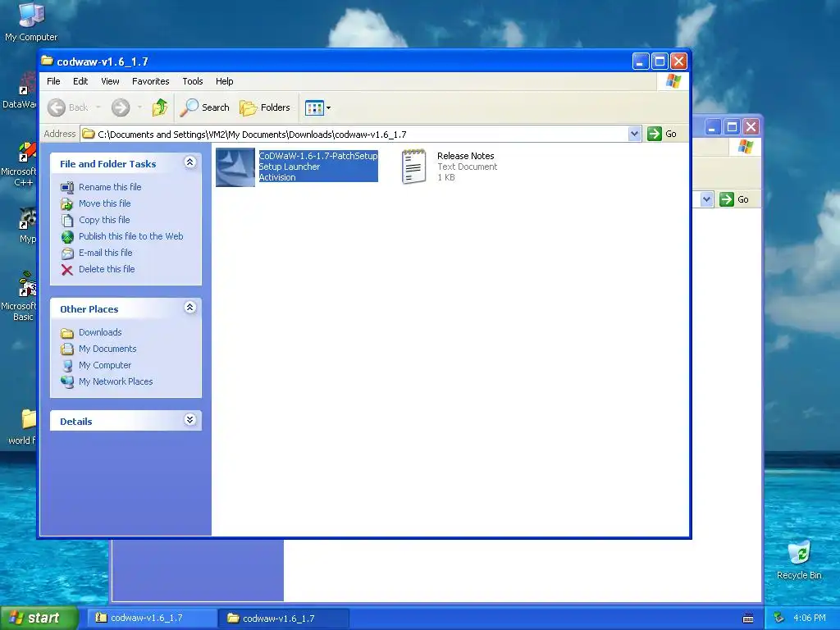Select the world folder desktop icon

tap(22, 427)
